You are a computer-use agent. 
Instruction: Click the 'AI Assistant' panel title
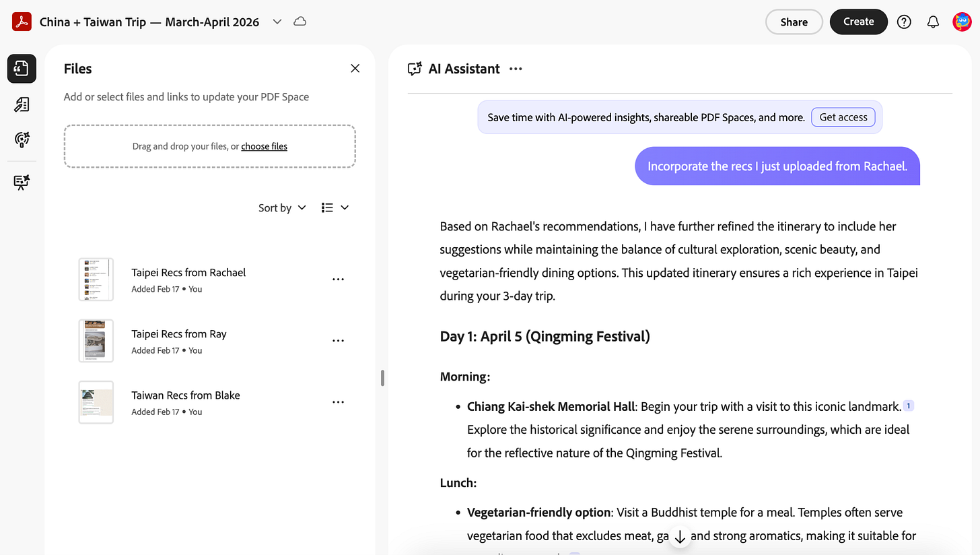(x=464, y=69)
